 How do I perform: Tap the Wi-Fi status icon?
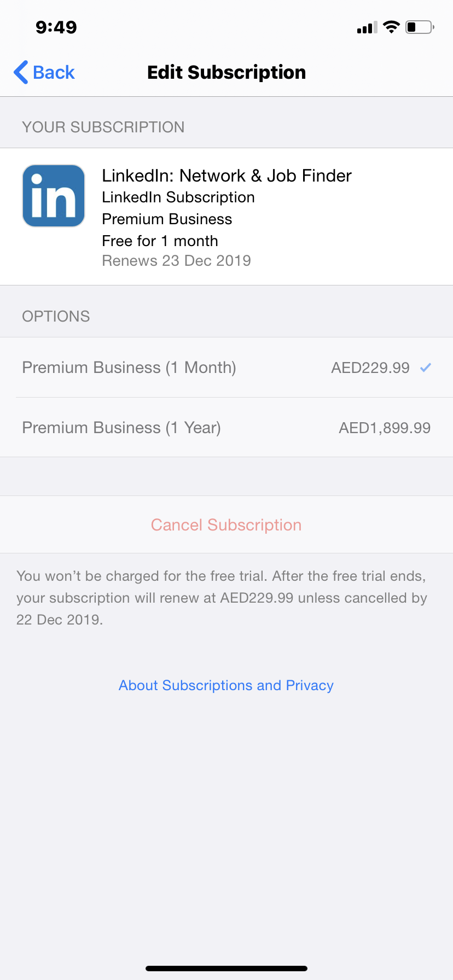391,27
